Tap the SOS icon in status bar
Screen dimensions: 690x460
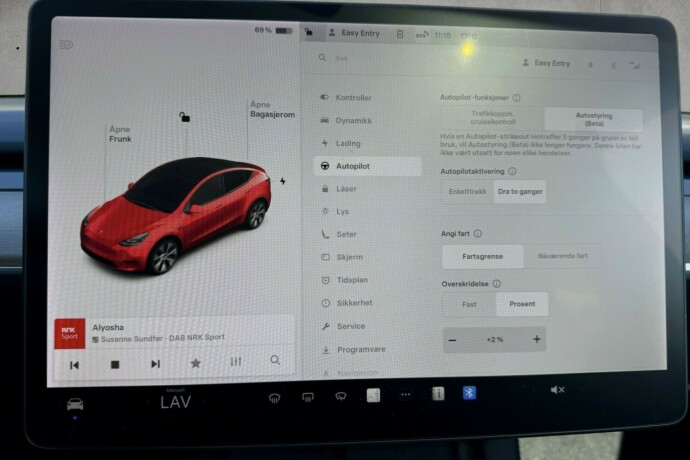tap(422, 35)
